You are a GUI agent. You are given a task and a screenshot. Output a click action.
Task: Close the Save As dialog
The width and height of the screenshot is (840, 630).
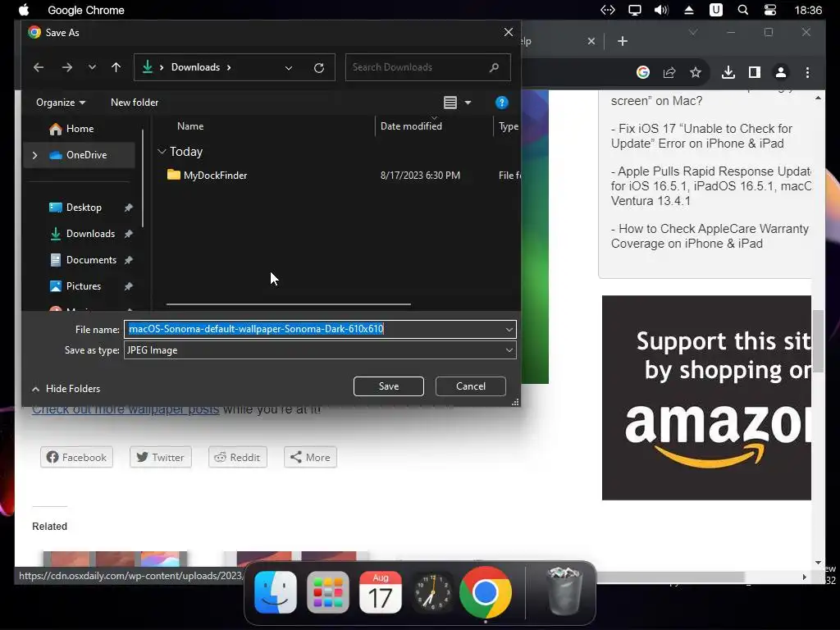(509, 32)
